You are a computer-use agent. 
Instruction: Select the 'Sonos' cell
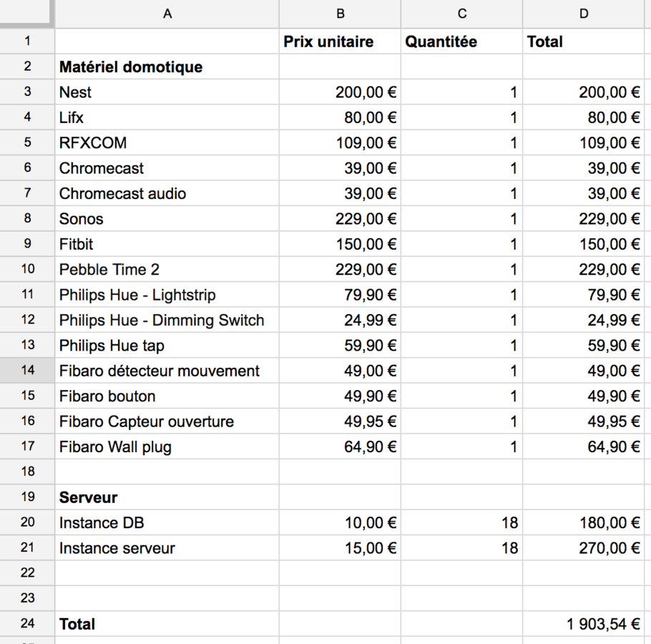point(167,218)
